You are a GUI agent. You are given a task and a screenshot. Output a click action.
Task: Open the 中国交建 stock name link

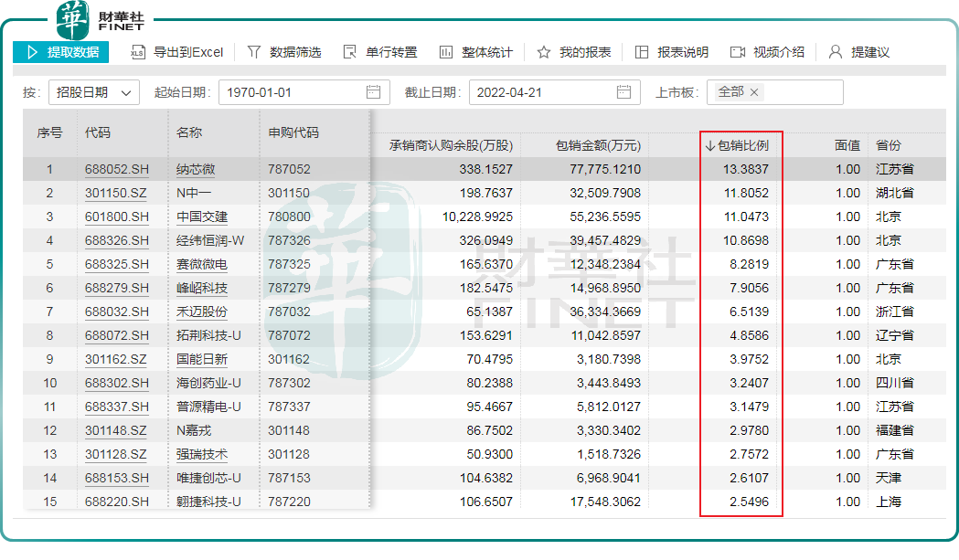[x=202, y=217]
